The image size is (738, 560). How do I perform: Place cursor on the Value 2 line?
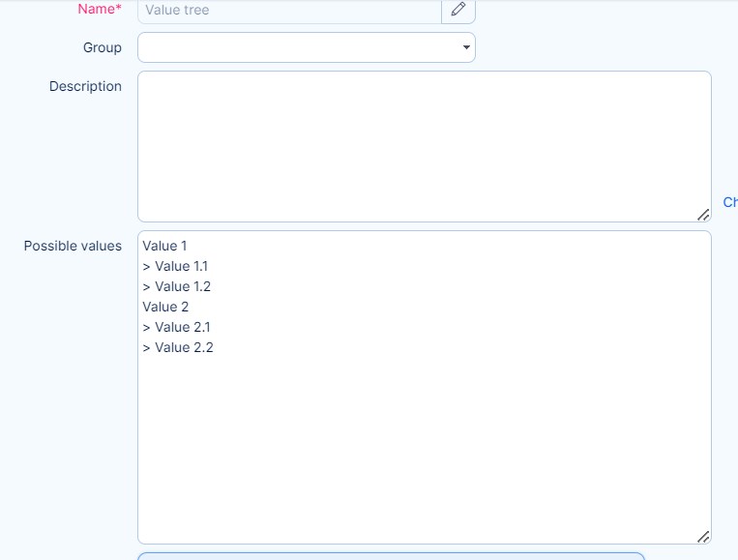click(x=165, y=307)
